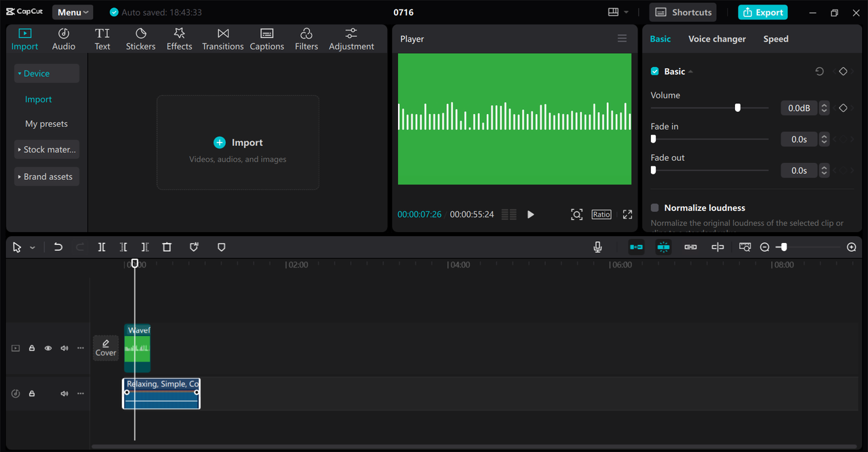Screen dimensions: 868x452
Task: Click the Delete trash icon in timeline toolbar
Action: tap(167, 248)
